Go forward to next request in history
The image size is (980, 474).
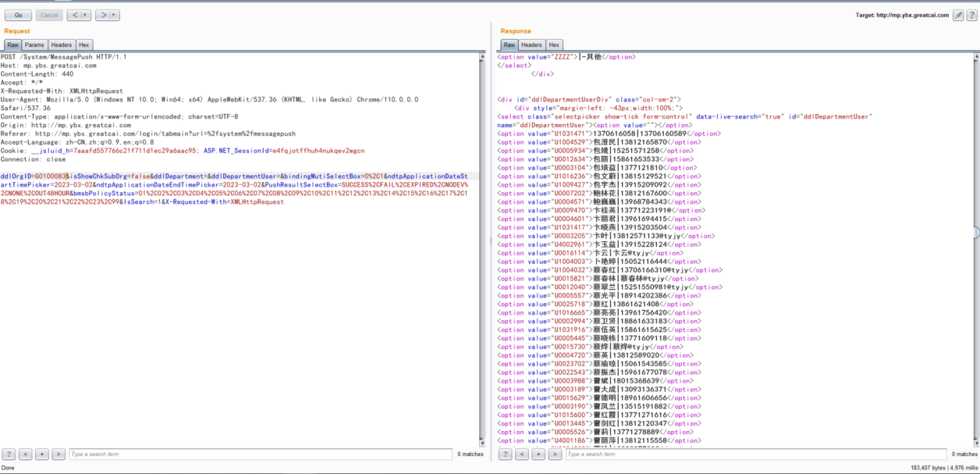pyautogui.click(x=103, y=15)
